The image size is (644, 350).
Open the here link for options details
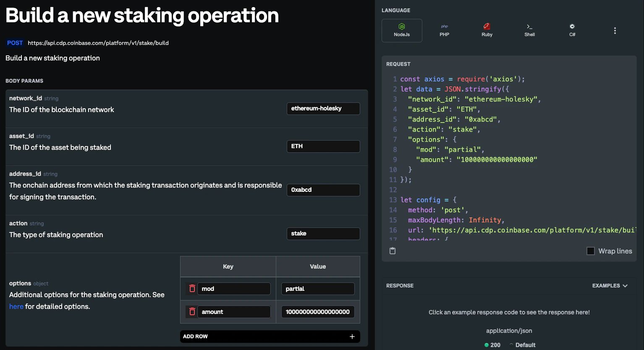point(16,306)
